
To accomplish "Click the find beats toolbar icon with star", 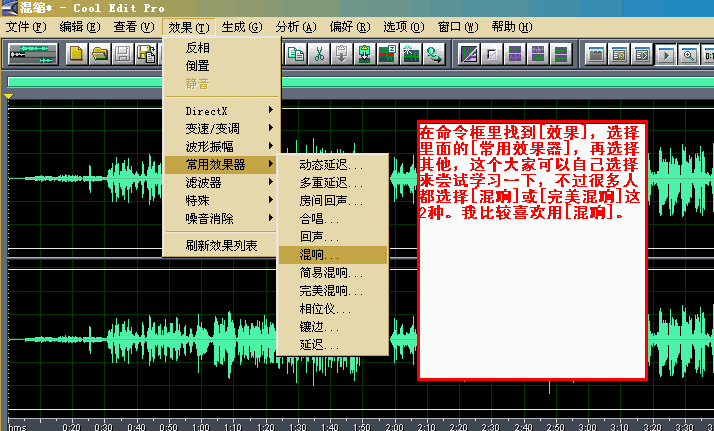I will pyautogui.click(x=411, y=54).
